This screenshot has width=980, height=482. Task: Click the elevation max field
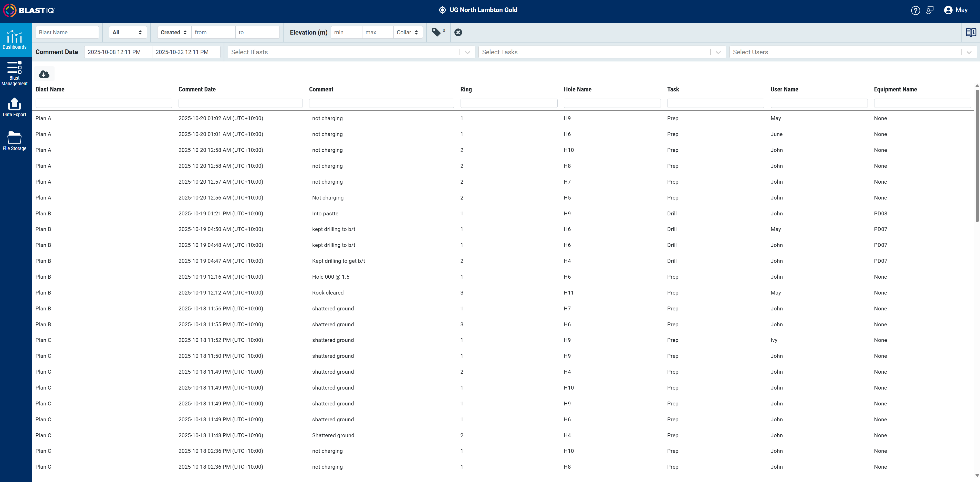pyautogui.click(x=378, y=32)
